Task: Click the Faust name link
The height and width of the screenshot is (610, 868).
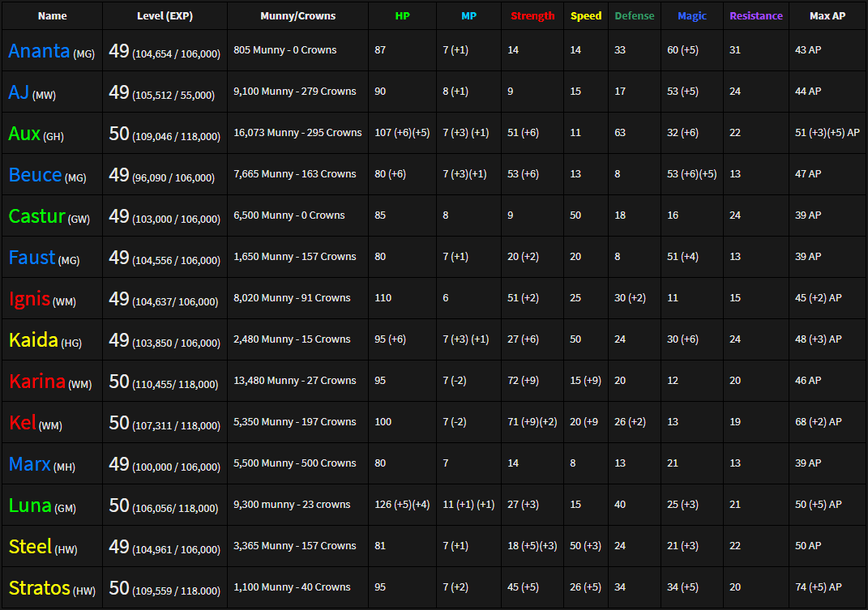Action: click(x=32, y=258)
